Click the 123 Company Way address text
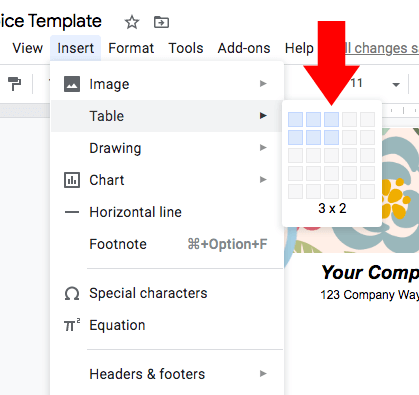The height and width of the screenshot is (395, 419). click(369, 295)
